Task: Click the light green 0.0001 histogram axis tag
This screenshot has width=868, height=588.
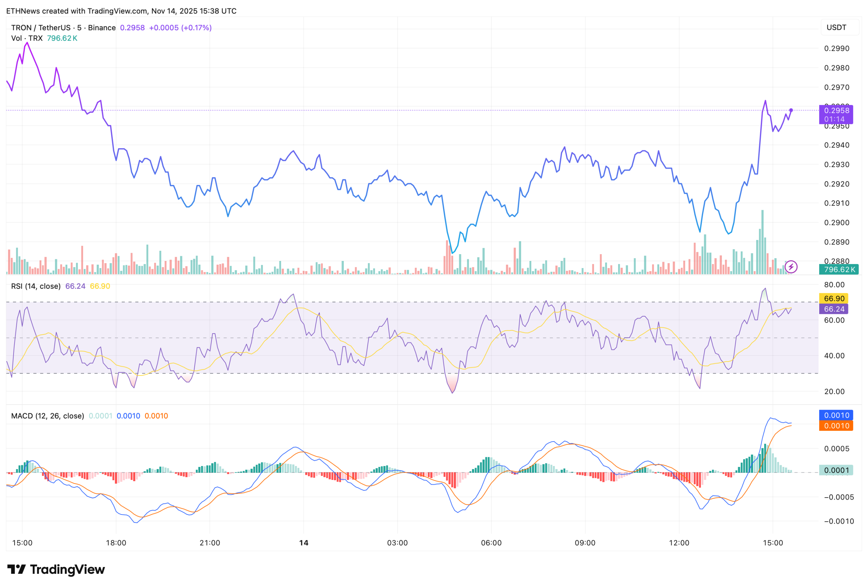Action: (x=836, y=470)
